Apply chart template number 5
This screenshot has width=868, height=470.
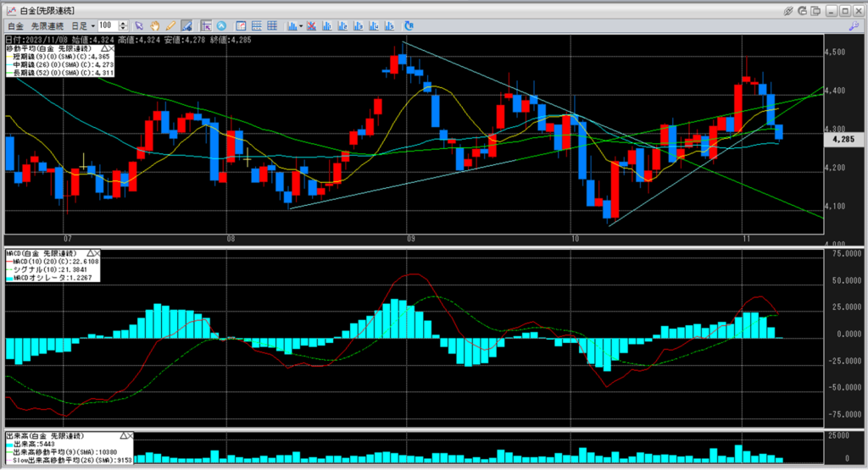pos(389,26)
